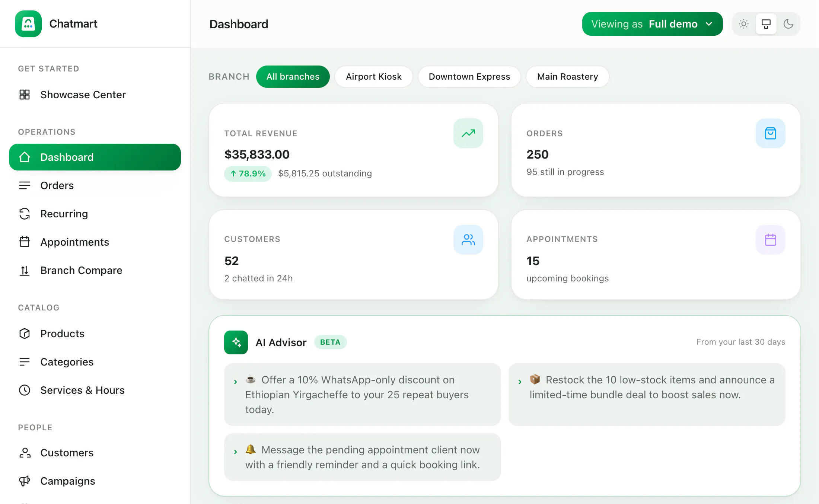Expand the WhatsApp-only discount suggestion chevron

tap(235, 382)
